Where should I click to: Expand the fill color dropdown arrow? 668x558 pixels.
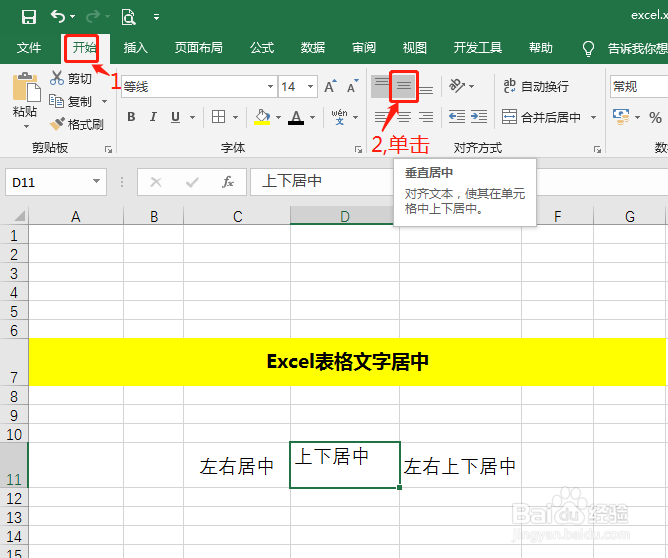coord(279,117)
